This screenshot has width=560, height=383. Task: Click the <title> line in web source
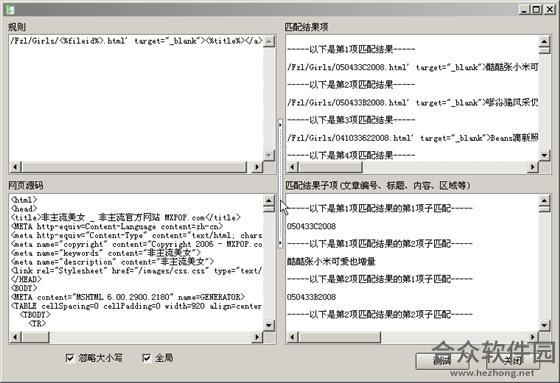(x=125, y=217)
